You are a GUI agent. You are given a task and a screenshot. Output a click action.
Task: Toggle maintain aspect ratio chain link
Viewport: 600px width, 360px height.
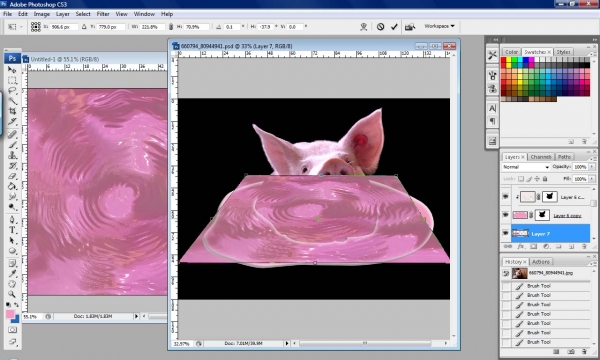click(171, 27)
